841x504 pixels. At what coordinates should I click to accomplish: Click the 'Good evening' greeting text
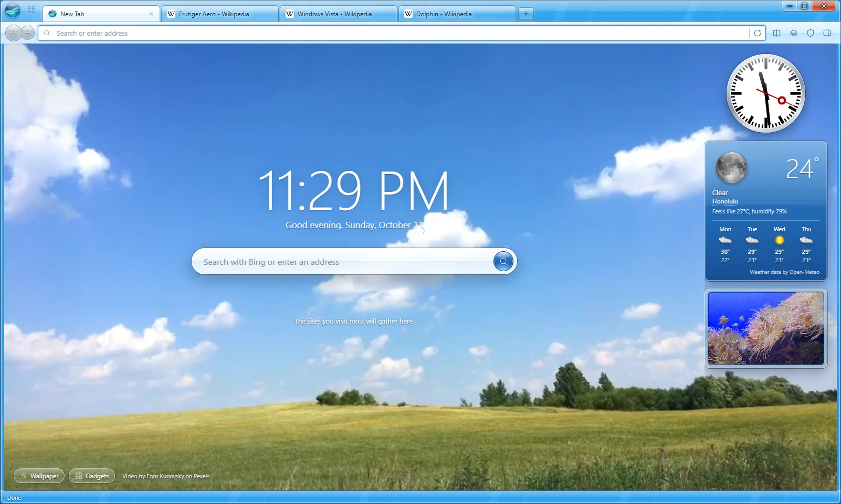pos(354,225)
